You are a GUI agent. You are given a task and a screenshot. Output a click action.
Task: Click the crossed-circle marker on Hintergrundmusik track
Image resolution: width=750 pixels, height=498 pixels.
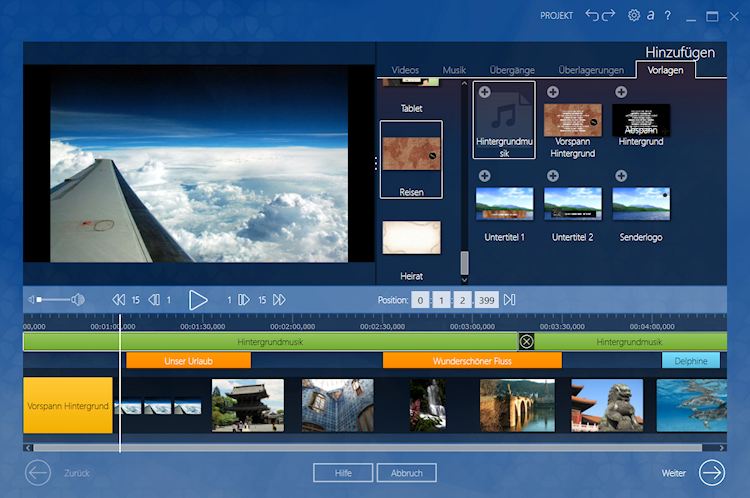[x=526, y=341]
